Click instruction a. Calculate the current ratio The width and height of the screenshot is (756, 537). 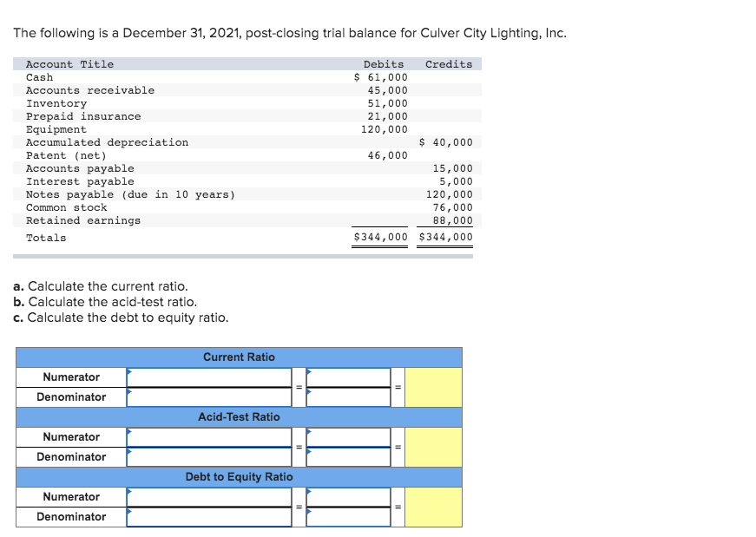[x=101, y=286]
